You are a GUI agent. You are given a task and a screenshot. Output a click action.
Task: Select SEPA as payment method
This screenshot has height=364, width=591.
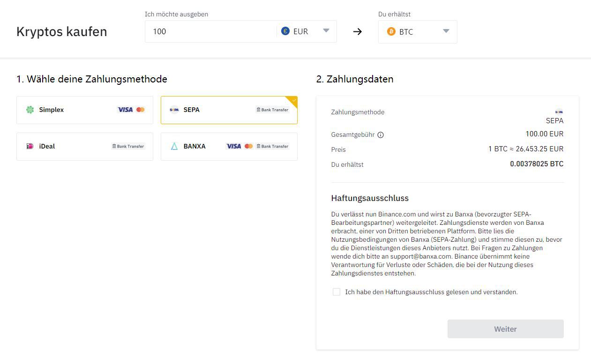tap(229, 110)
